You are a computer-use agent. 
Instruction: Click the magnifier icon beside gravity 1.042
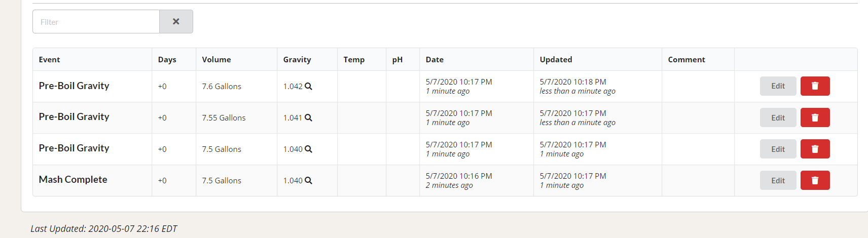click(x=308, y=86)
